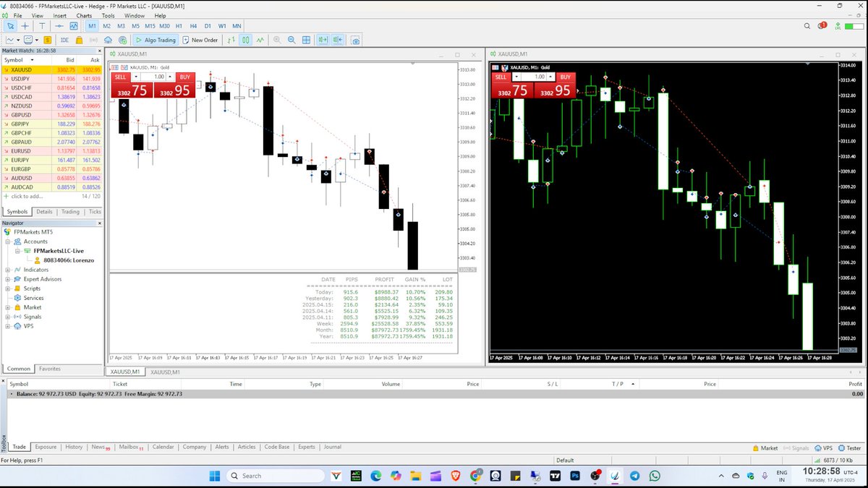
Task: Open chart type dropdown arrow
Action: click(x=18, y=40)
